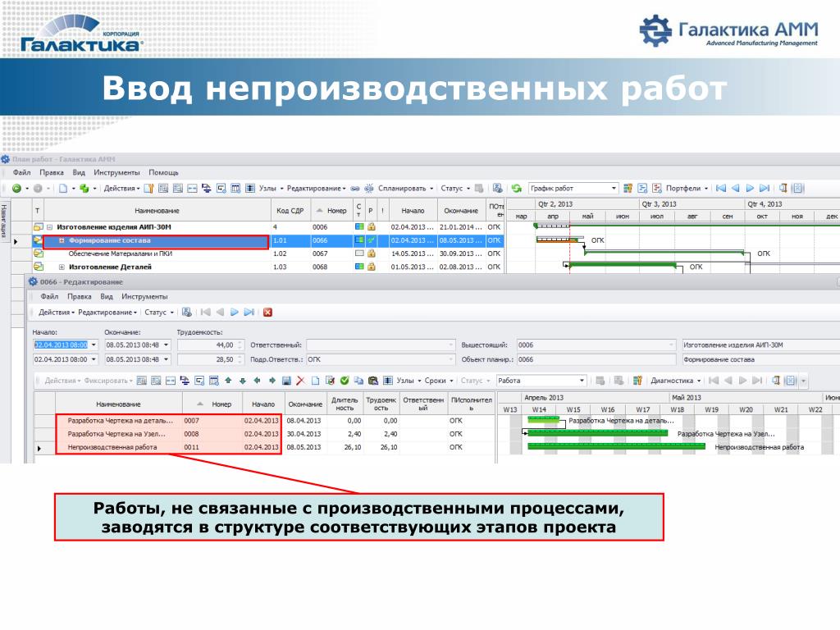Open the Спланировать dropdown
This screenshot has width=840, height=630.
pyautogui.click(x=405, y=189)
